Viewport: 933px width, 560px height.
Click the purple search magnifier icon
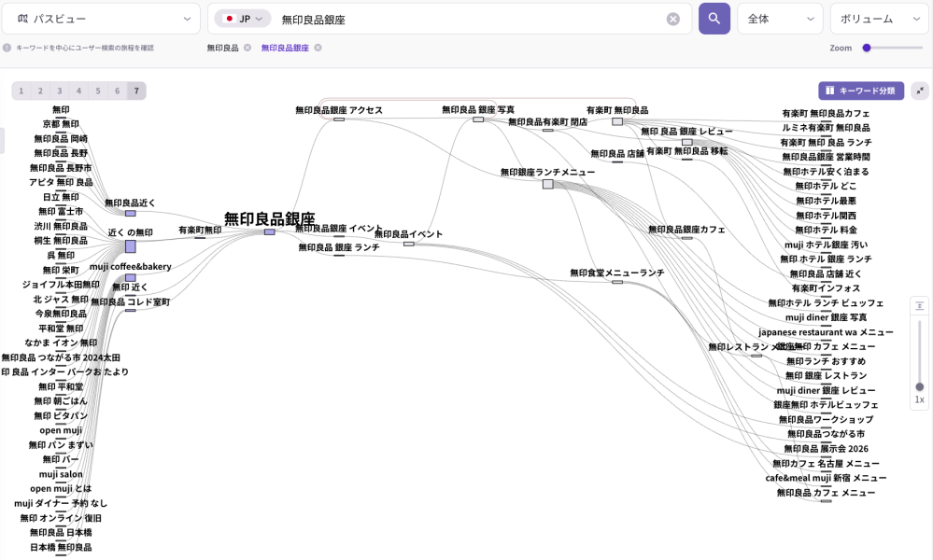714,19
